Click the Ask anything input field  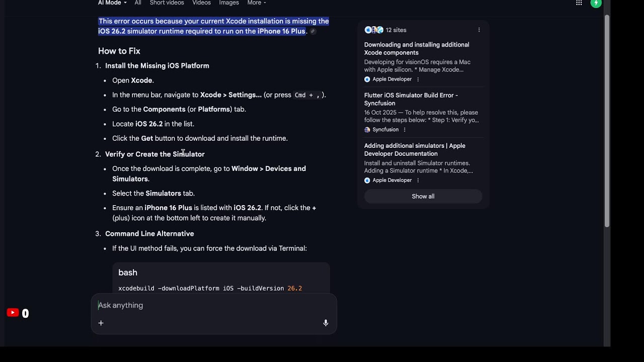click(x=214, y=305)
